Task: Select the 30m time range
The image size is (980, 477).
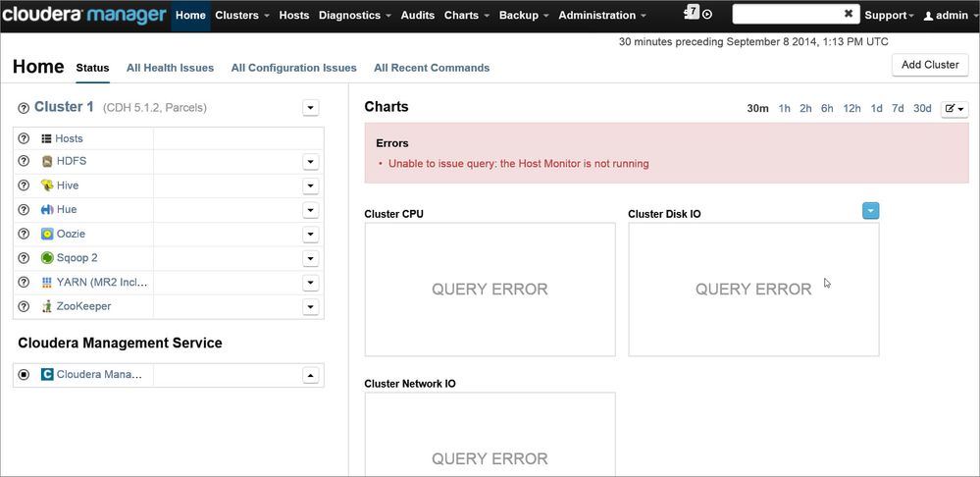Action: (x=757, y=109)
